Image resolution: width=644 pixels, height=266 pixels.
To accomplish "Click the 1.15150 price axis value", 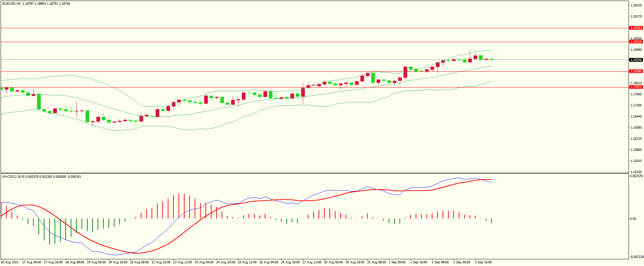I will coord(636,172).
